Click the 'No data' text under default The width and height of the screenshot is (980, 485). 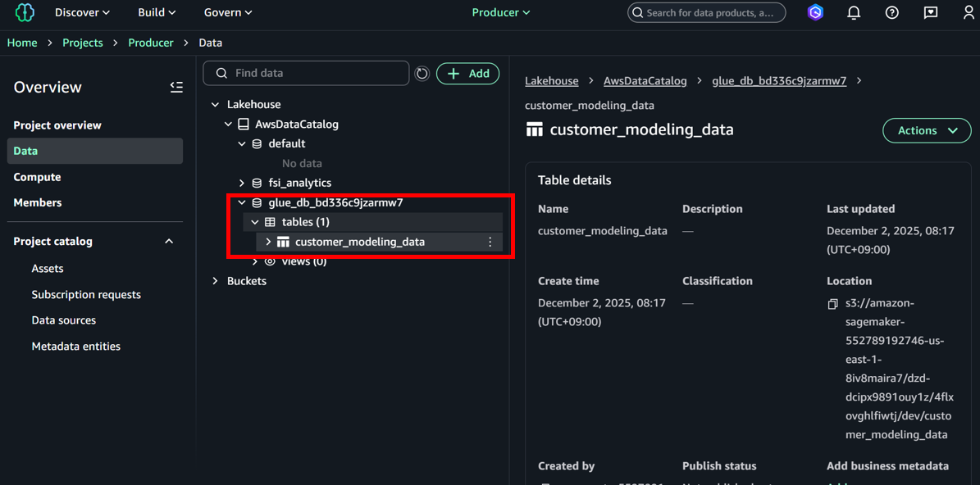(x=302, y=164)
